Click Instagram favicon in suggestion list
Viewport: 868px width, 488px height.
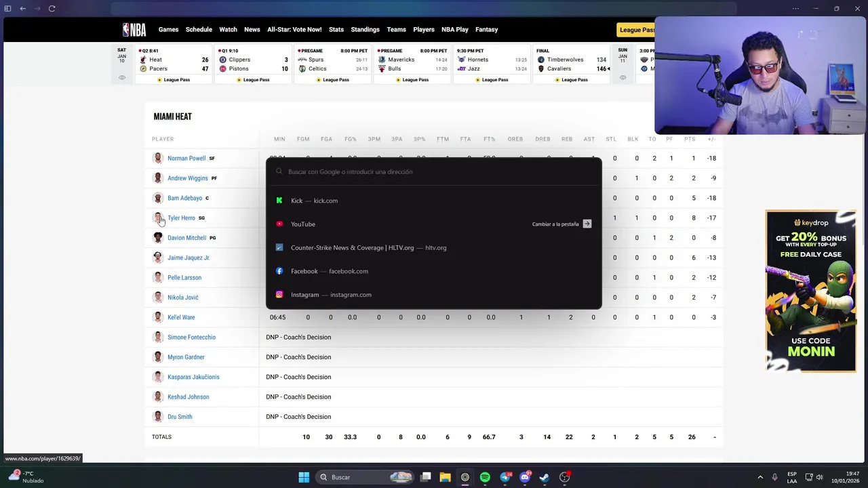click(279, 294)
